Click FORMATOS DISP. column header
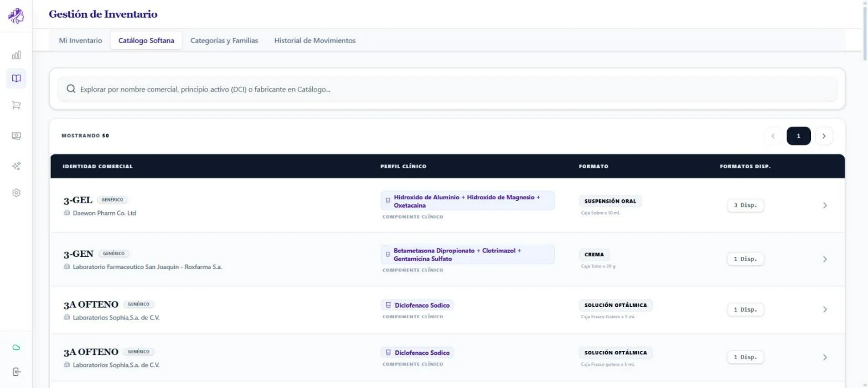 tap(745, 167)
